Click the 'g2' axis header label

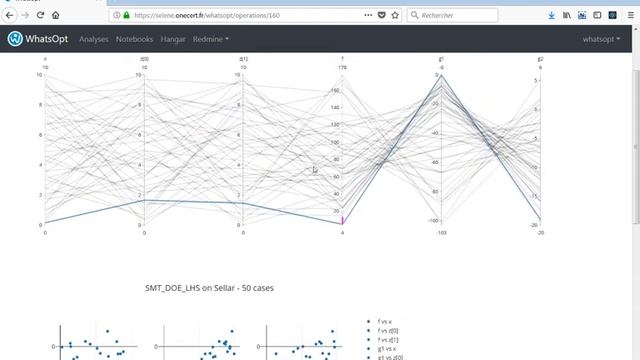540,59
